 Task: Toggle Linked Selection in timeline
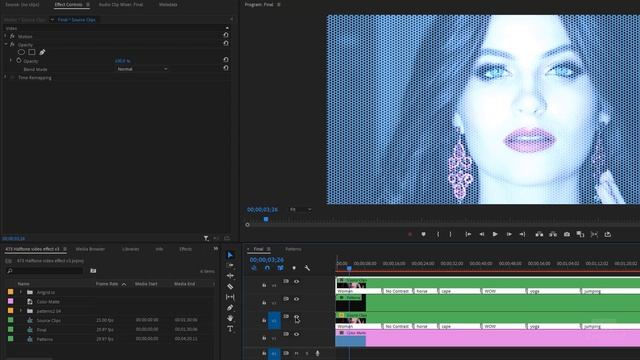point(280,268)
